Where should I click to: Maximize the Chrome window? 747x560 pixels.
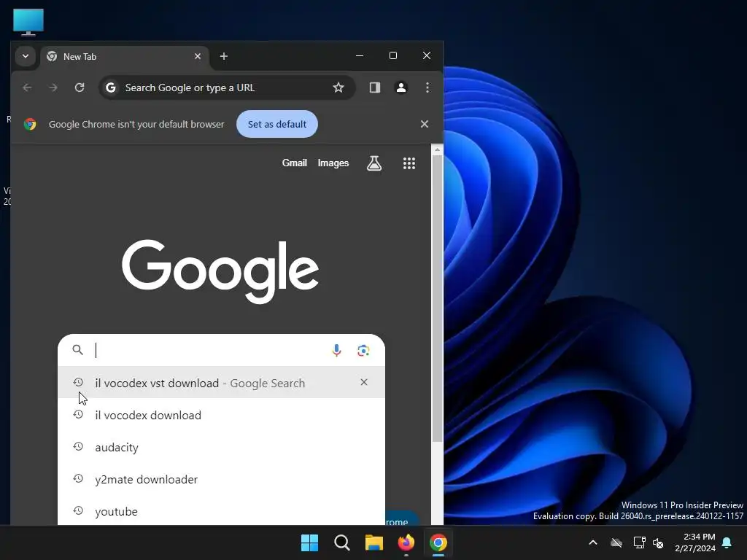click(x=393, y=55)
